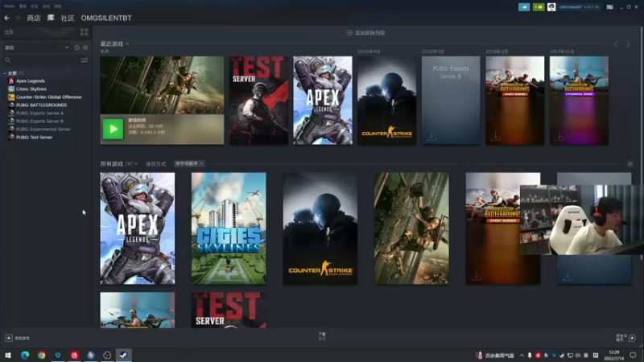
Task: Open the green inbox notification icon
Action: coord(539,7)
